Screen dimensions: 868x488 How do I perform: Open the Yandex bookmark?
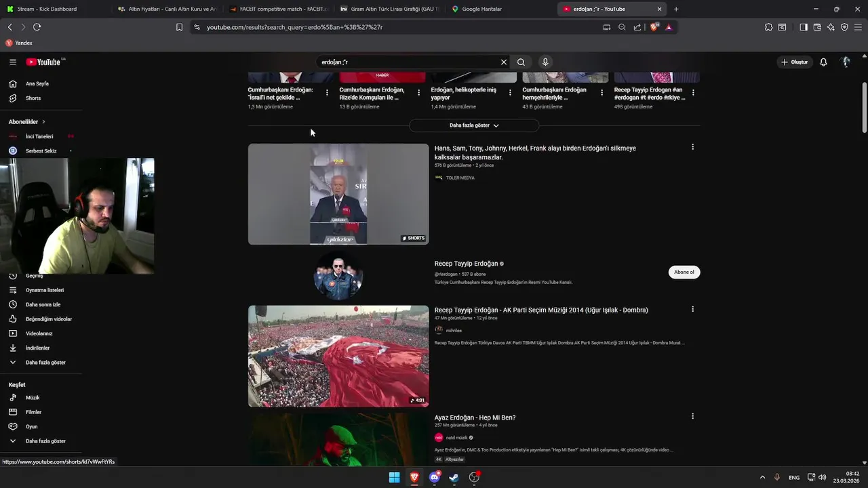point(19,43)
